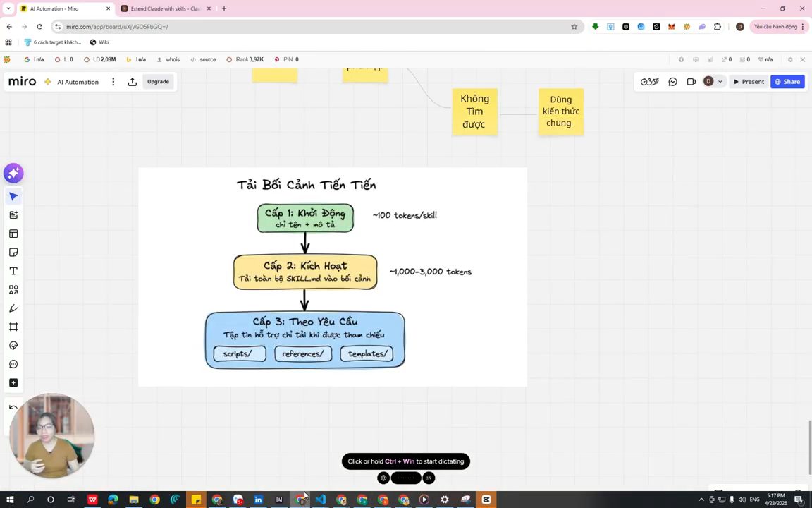Open SEO toolbar settings gear
This screenshot has width=812, height=508.
[x=790, y=59]
